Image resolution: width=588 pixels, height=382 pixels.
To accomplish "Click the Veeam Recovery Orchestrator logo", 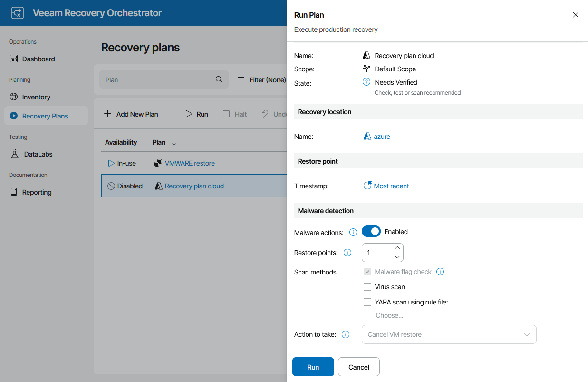I will point(17,13).
